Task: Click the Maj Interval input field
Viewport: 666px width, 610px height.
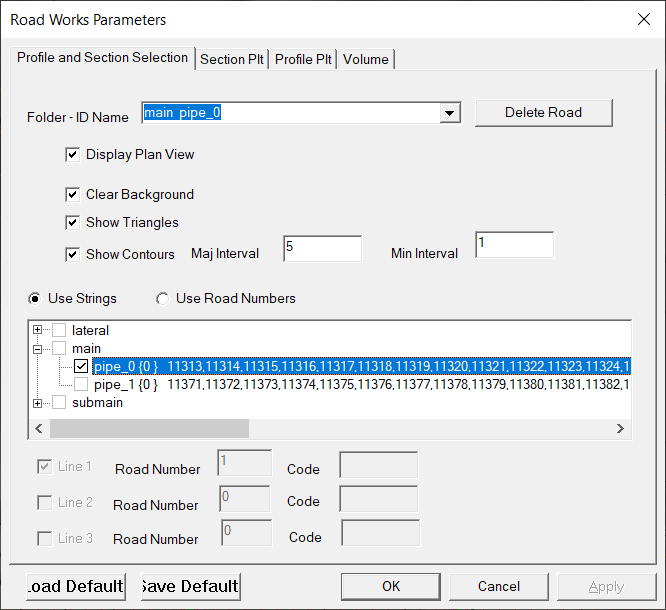Action: click(x=321, y=249)
